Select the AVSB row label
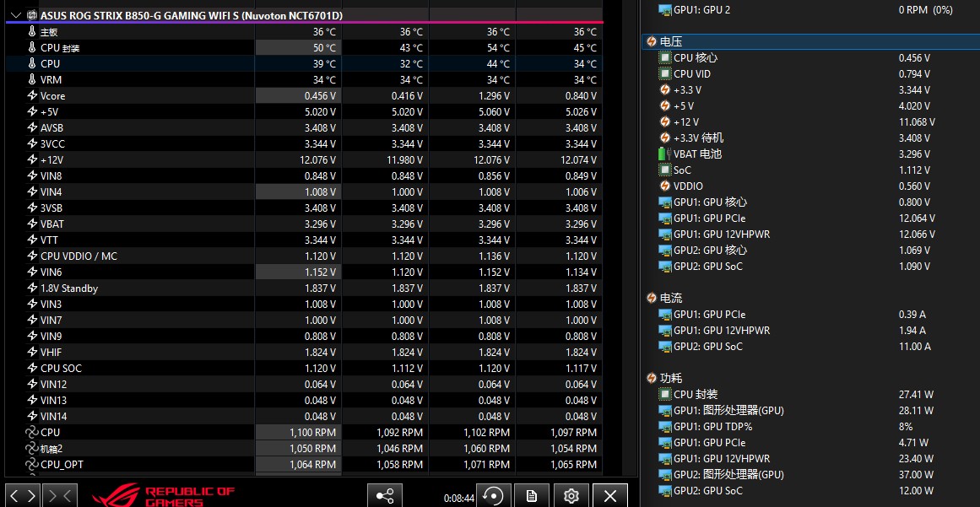The width and height of the screenshot is (980, 507). 51,128
